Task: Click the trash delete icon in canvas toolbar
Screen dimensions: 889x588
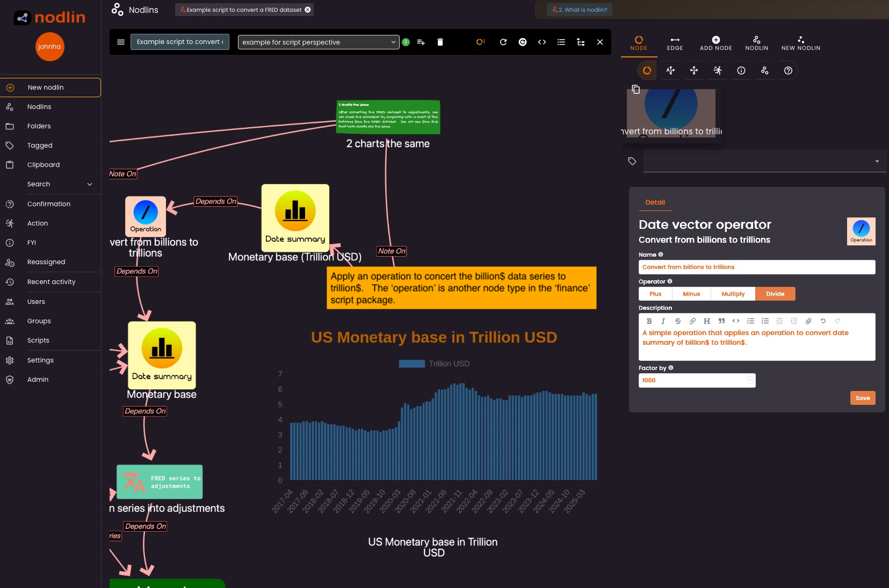Action: pyautogui.click(x=440, y=42)
